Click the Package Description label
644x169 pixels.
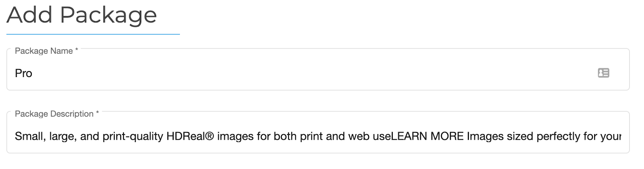(x=54, y=114)
